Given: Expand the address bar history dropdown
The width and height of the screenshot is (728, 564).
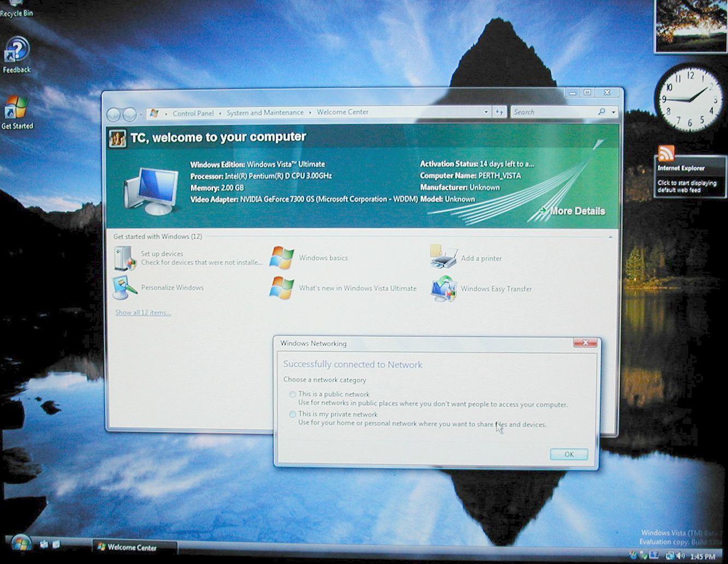Looking at the screenshot, I should pos(486,112).
